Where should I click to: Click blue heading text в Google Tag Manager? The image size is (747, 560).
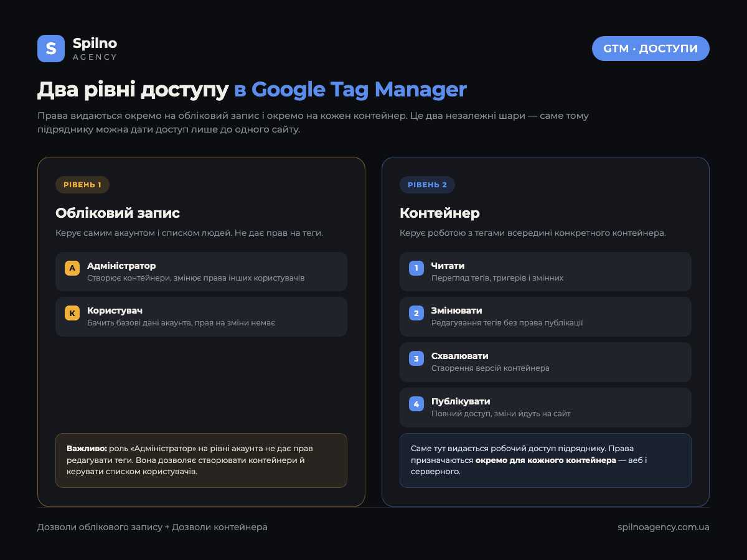tap(350, 90)
